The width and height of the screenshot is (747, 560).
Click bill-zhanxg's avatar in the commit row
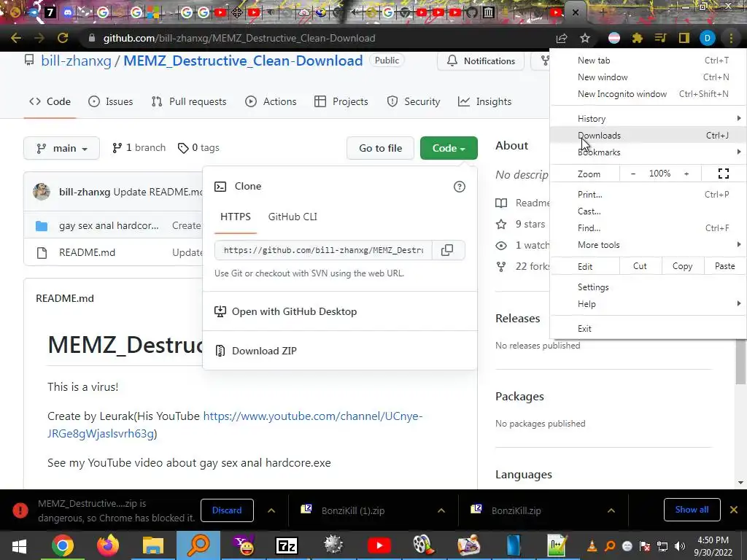pos(42,192)
